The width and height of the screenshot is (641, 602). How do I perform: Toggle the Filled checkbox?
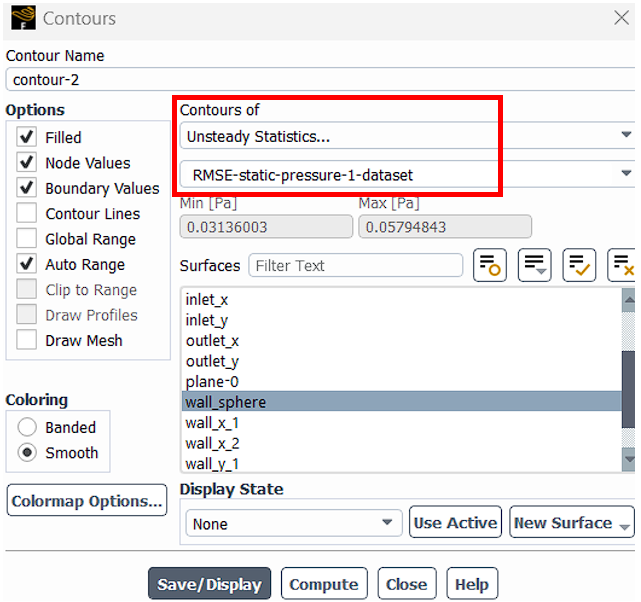(x=27, y=137)
